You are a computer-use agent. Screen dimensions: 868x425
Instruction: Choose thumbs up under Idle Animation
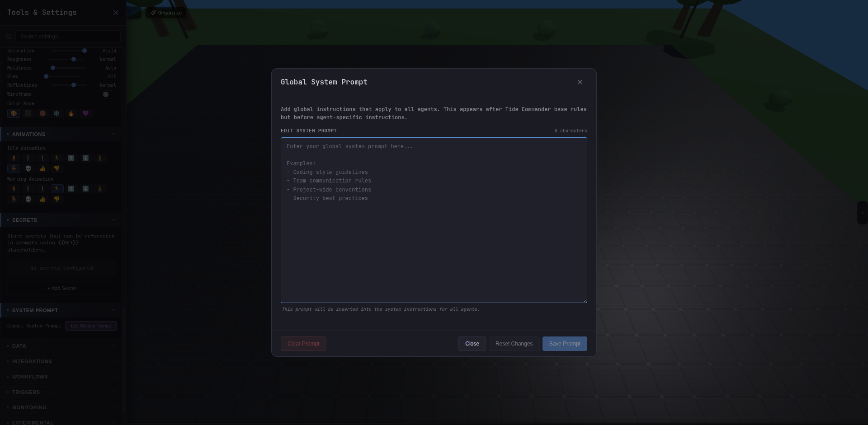pos(42,168)
